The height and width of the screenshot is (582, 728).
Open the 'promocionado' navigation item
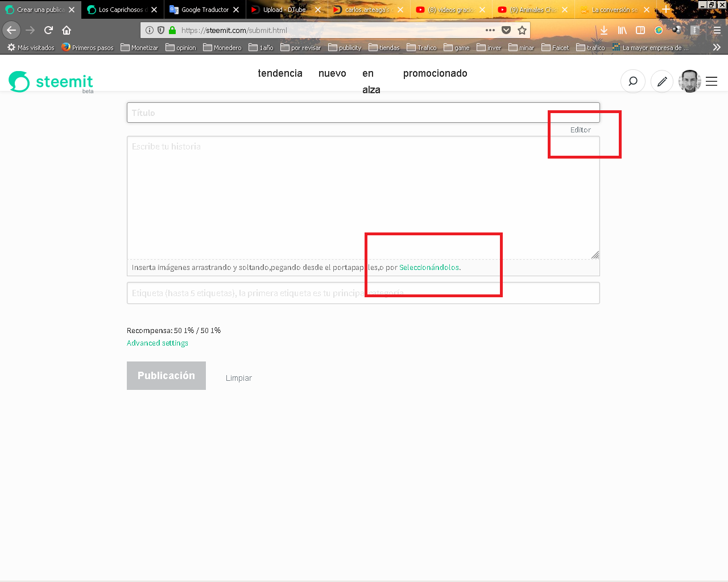coord(435,73)
